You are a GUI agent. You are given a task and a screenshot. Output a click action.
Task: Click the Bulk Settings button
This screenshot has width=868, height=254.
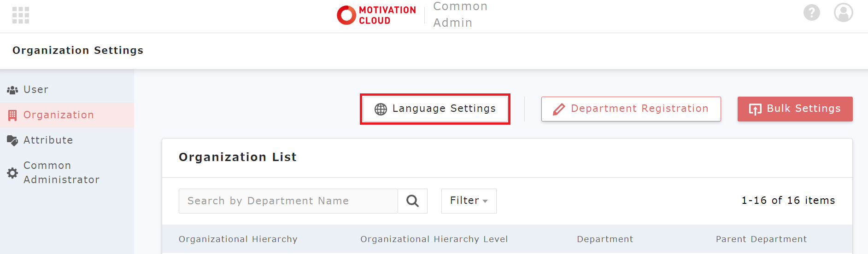[795, 109]
